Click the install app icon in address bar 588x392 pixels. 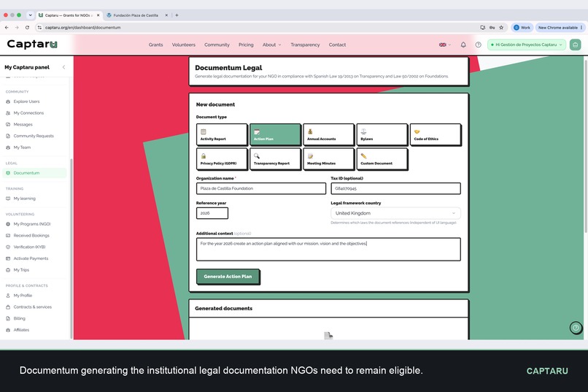483,28
